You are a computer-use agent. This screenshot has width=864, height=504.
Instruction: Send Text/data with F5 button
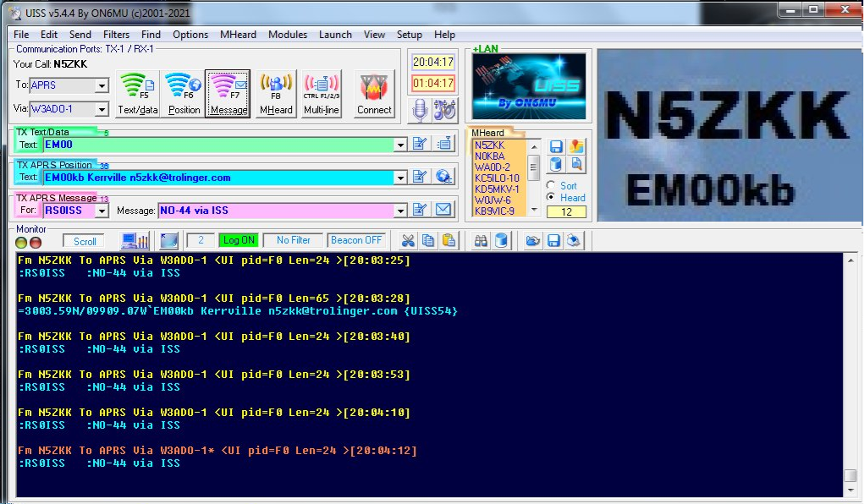(138, 94)
